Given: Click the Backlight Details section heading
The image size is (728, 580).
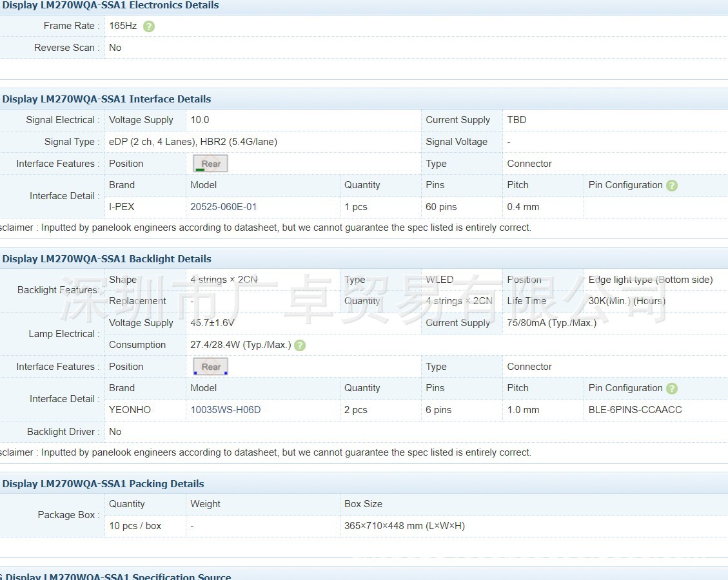Looking at the screenshot, I should coord(107,258).
